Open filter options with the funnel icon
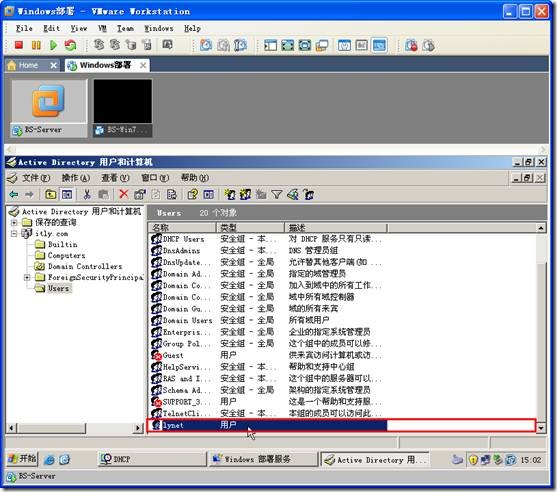This screenshot has width=557, height=492. tap(277, 194)
